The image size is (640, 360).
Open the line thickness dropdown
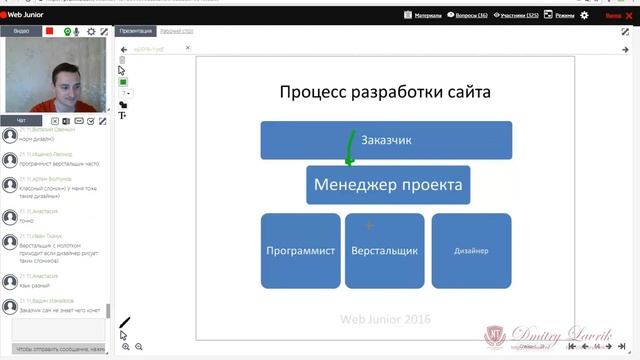pyautogui.click(x=126, y=93)
